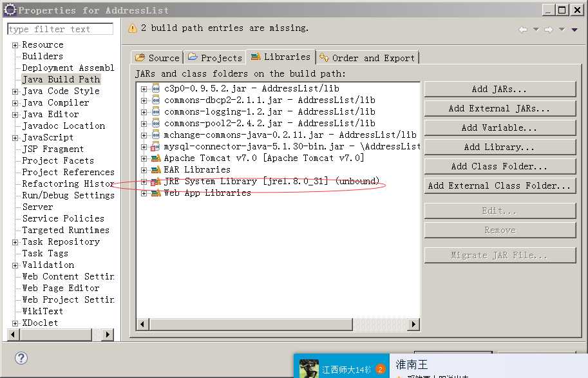Select Project References in the tree
Viewport: 588px width, 378px height.
(68, 173)
